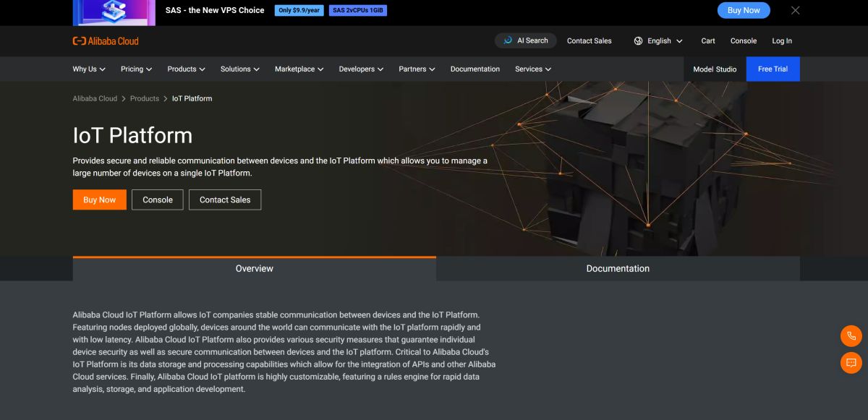Viewport: 868px width, 420px height.
Task: Click Contact Sales in top header
Action: (x=589, y=41)
